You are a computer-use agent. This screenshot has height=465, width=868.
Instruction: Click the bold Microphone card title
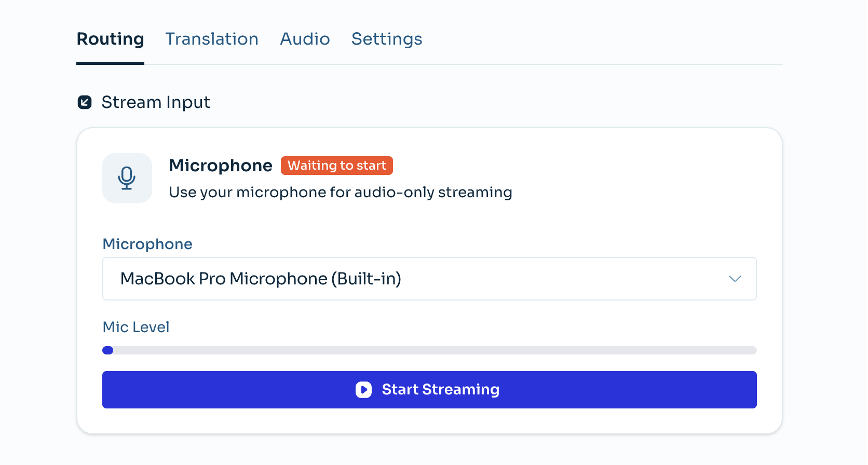[221, 166]
